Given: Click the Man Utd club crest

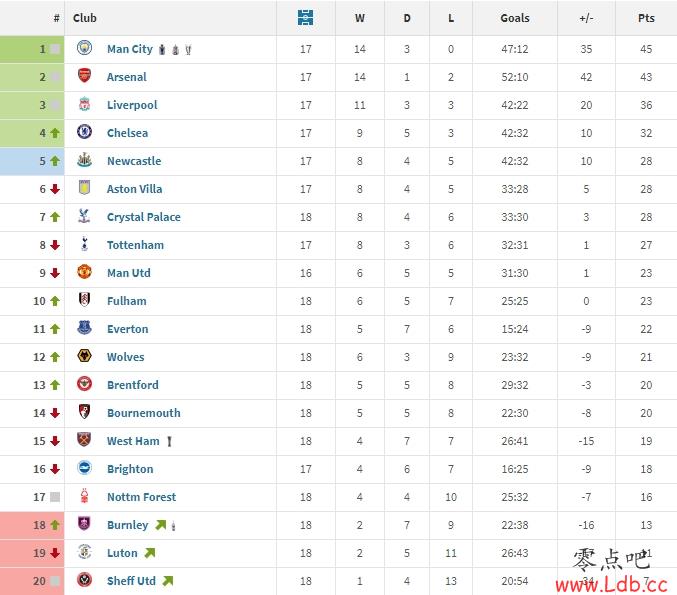Looking at the screenshot, I should [x=84, y=272].
